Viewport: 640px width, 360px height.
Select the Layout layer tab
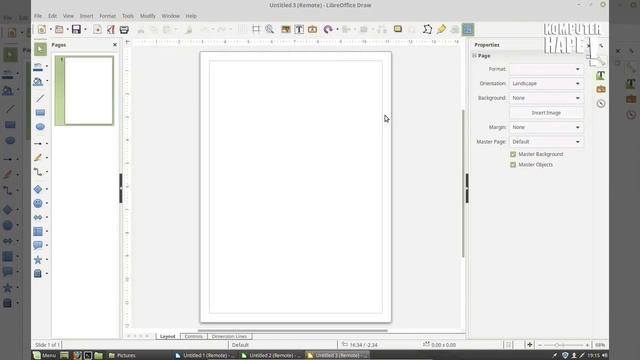[x=167, y=336]
